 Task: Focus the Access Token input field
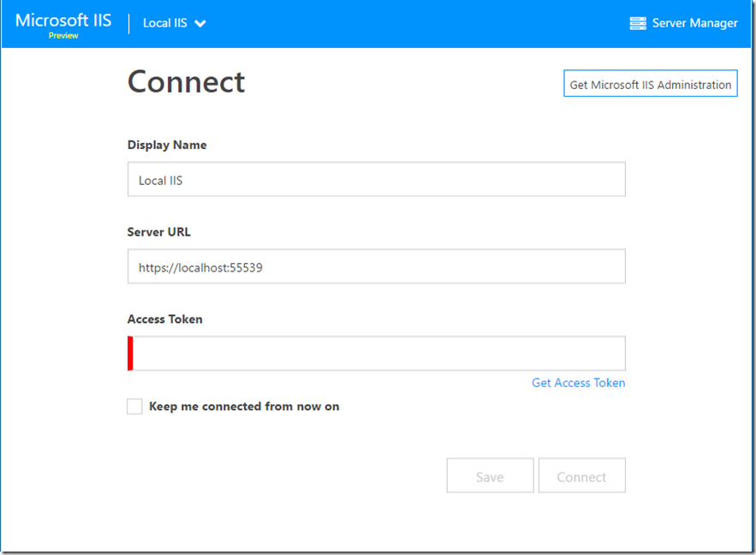click(377, 354)
